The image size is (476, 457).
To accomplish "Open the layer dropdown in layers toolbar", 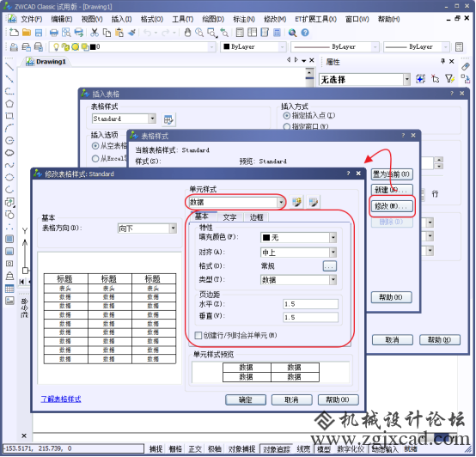I will click(x=211, y=47).
